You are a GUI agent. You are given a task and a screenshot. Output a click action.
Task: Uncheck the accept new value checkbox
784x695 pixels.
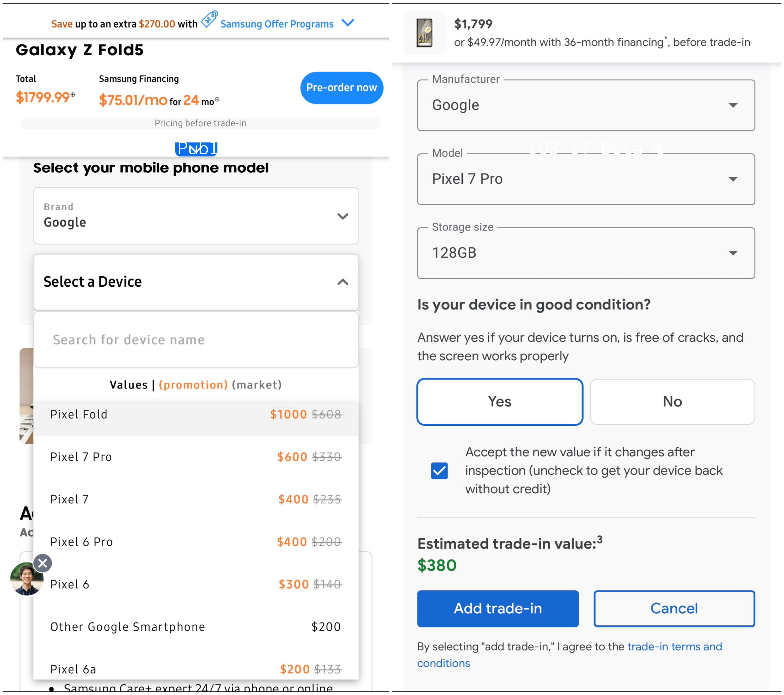click(439, 471)
